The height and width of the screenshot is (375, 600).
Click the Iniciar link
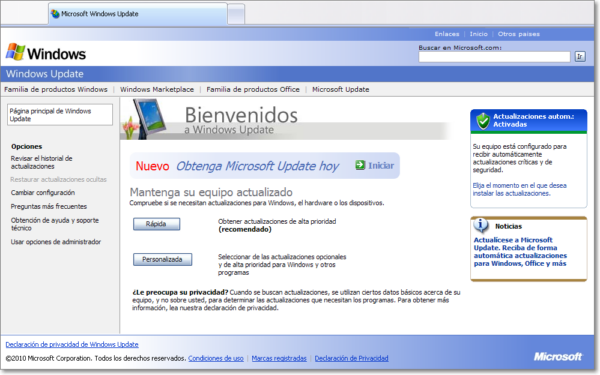point(381,165)
